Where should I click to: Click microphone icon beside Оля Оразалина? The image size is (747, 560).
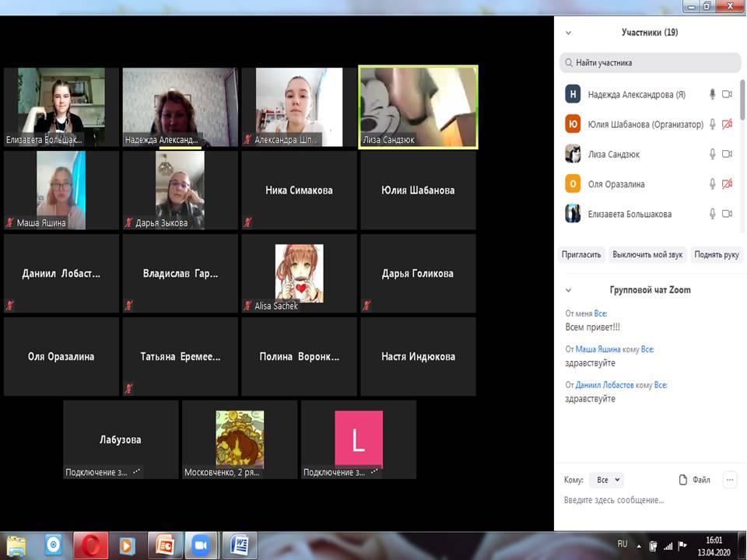711,184
